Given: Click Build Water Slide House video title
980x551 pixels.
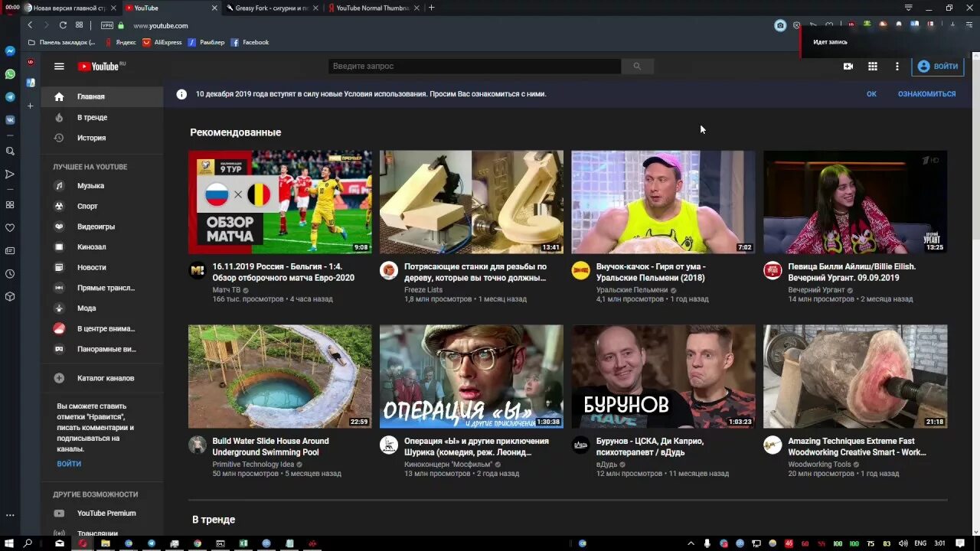Looking at the screenshot, I should click(270, 447).
